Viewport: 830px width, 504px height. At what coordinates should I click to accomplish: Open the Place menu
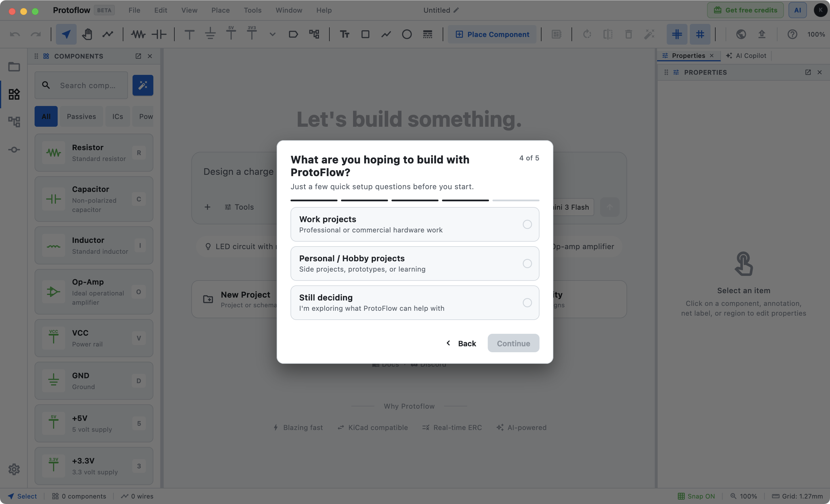[221, 10]
